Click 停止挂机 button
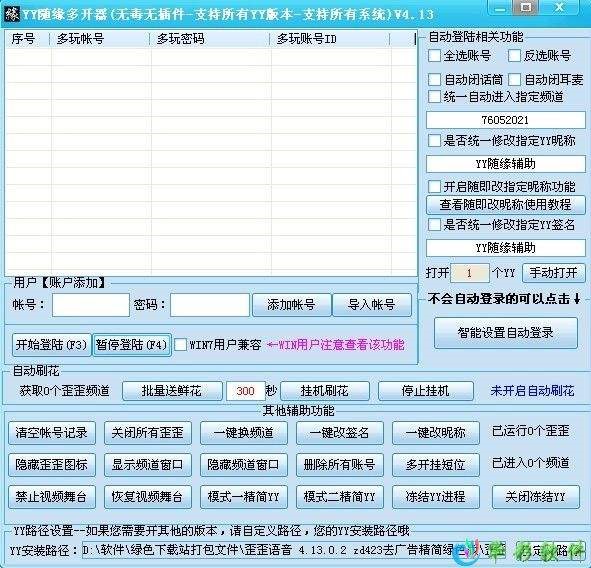Screen dimensions: 591x568 pyautogui.click(x=426, y=391)
